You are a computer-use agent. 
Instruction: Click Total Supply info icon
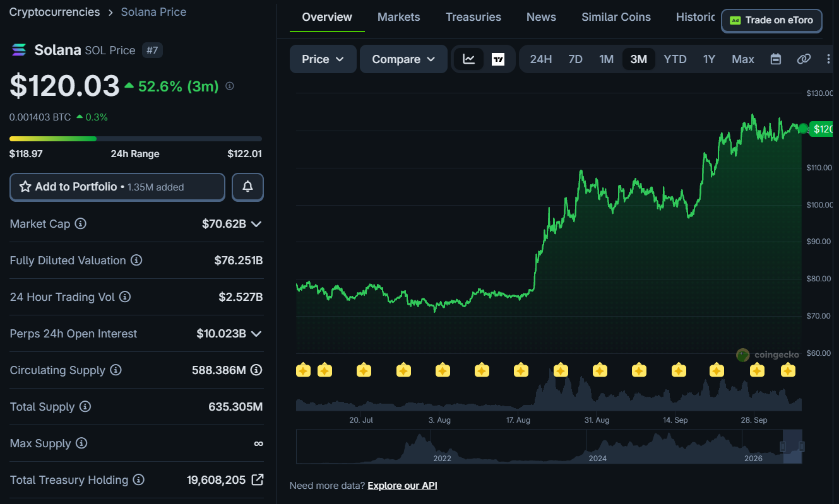coord(85,407)
